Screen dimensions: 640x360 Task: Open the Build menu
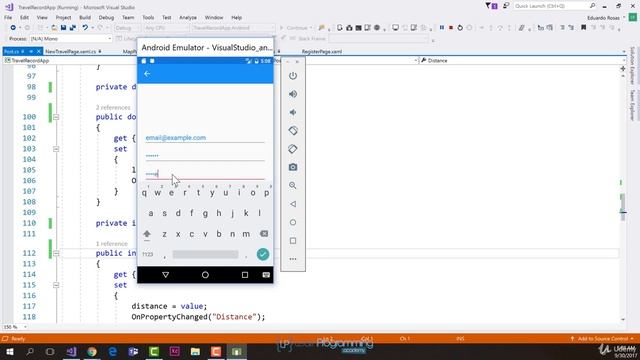[x=85, y=18]
